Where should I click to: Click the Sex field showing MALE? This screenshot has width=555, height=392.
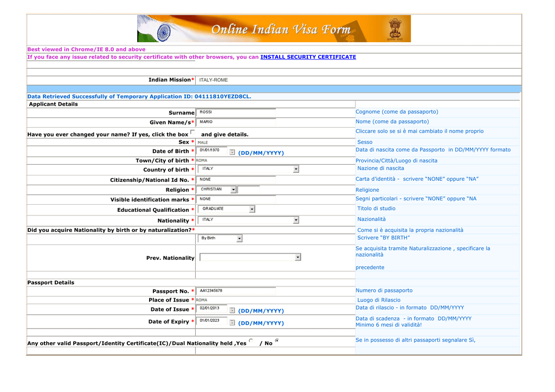coord(203,142)
